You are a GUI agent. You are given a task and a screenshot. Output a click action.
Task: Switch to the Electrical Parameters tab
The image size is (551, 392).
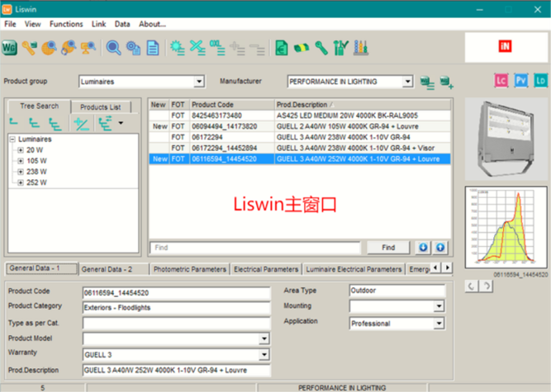[x=266, y=269]
